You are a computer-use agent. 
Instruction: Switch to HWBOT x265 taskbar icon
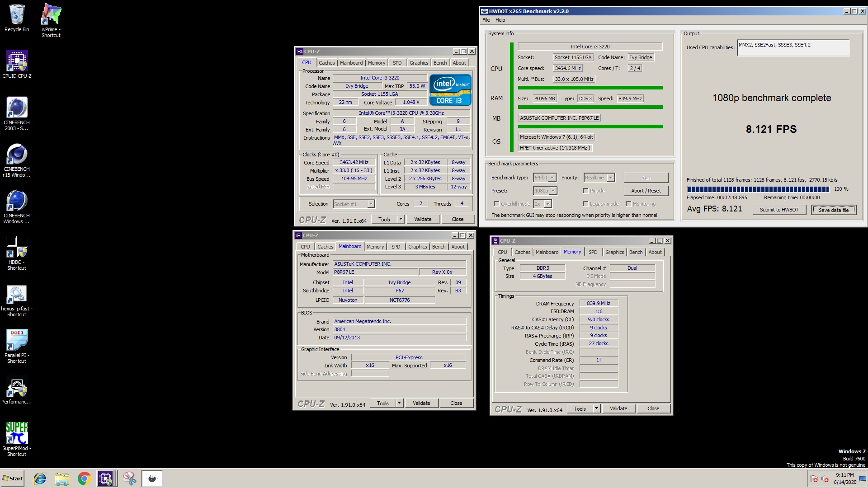coord(152,479)
